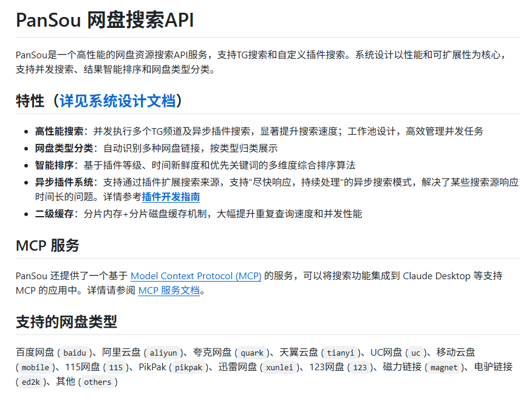Select the uc code tag
532x403 pixels.
(x=415, y=353)
